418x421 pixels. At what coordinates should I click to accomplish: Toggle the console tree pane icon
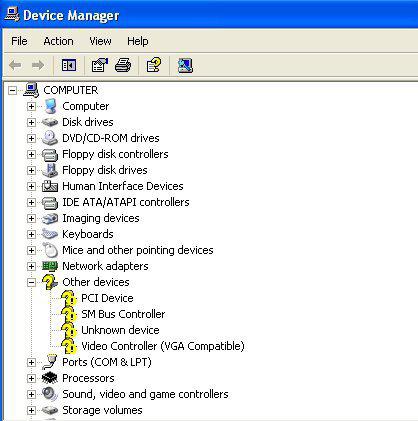tap(69, 65)
